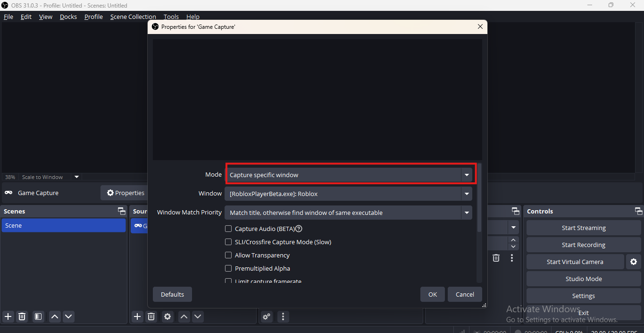Confirm properties with the OK button
Viewport: 644px width, 333px height.
(x=433, y=294)
